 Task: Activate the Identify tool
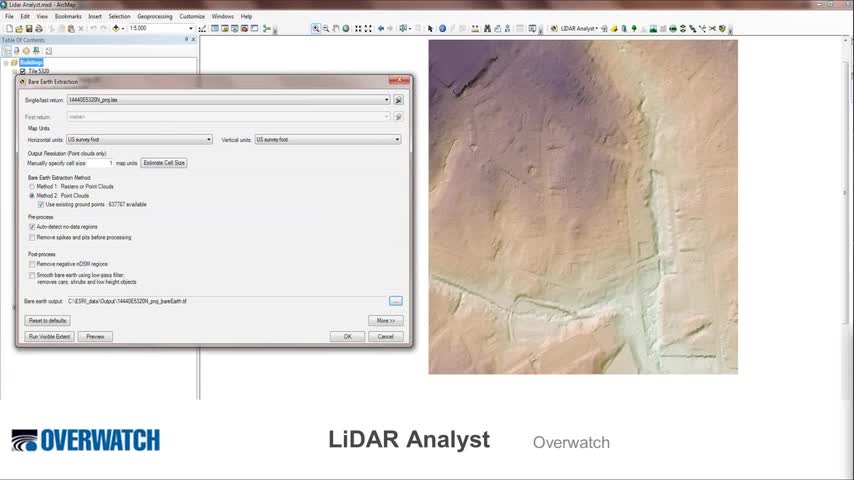(x=442, y=28)
